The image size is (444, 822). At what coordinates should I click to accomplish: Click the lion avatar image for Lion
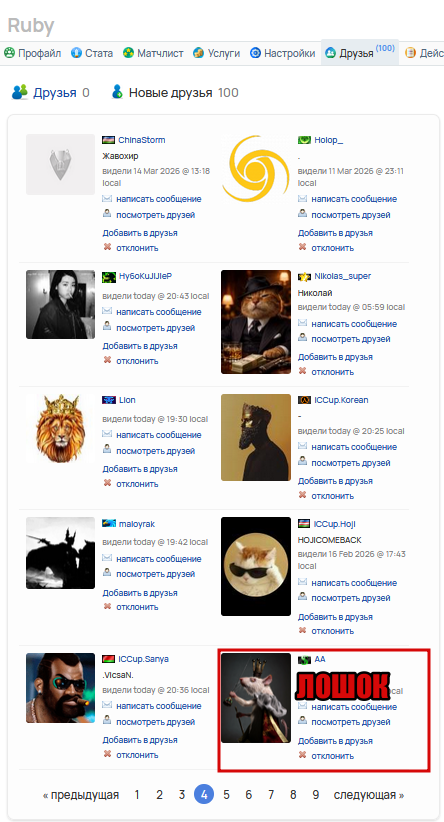(61, 428)
